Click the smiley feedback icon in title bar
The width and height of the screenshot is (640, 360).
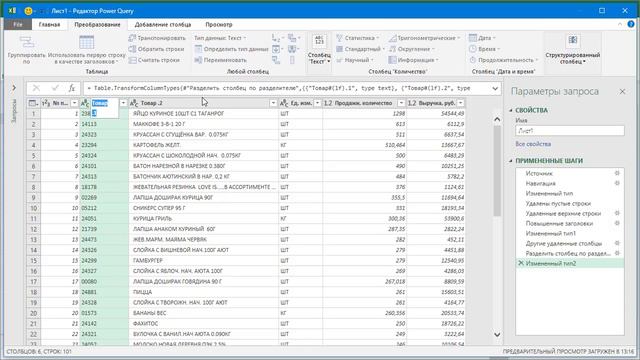28,11
